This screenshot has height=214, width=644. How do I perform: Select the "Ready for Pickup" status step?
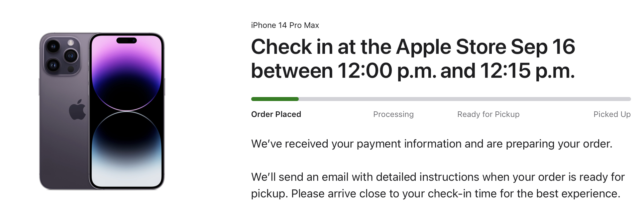488,114
